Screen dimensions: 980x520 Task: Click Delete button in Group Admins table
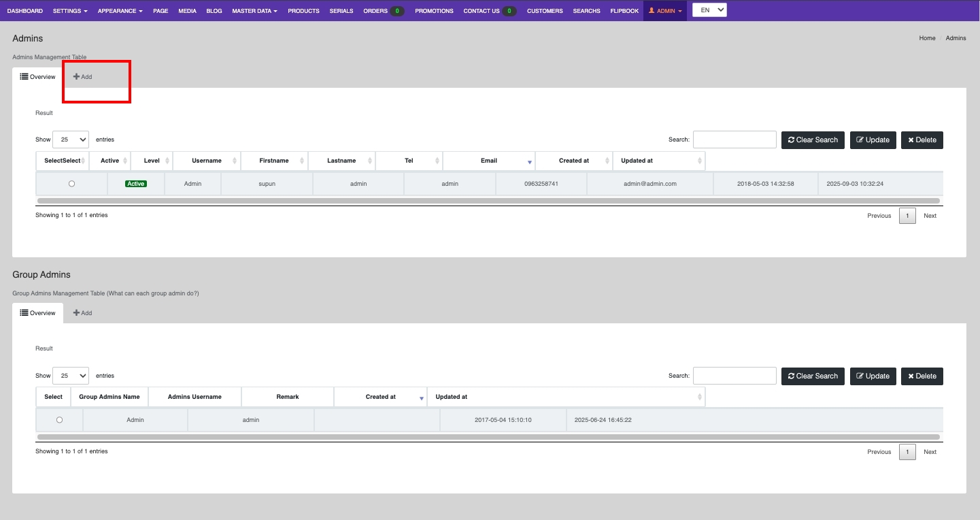[x=922, y=376]
